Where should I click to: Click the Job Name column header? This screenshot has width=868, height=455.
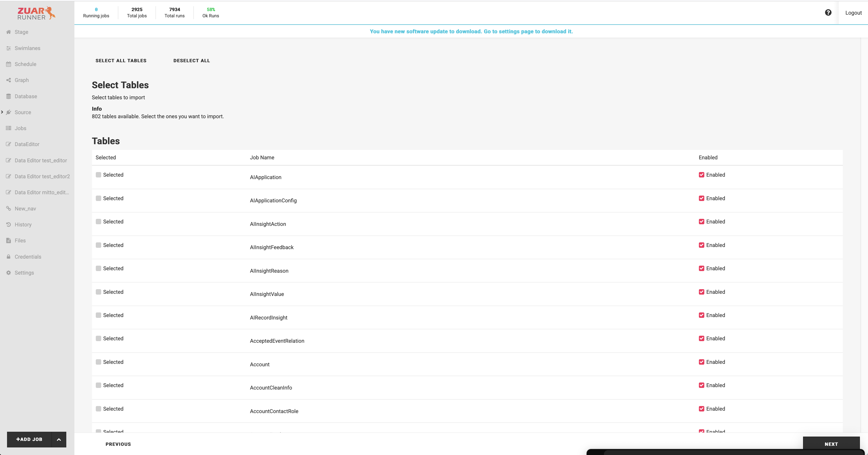[262, 158]
